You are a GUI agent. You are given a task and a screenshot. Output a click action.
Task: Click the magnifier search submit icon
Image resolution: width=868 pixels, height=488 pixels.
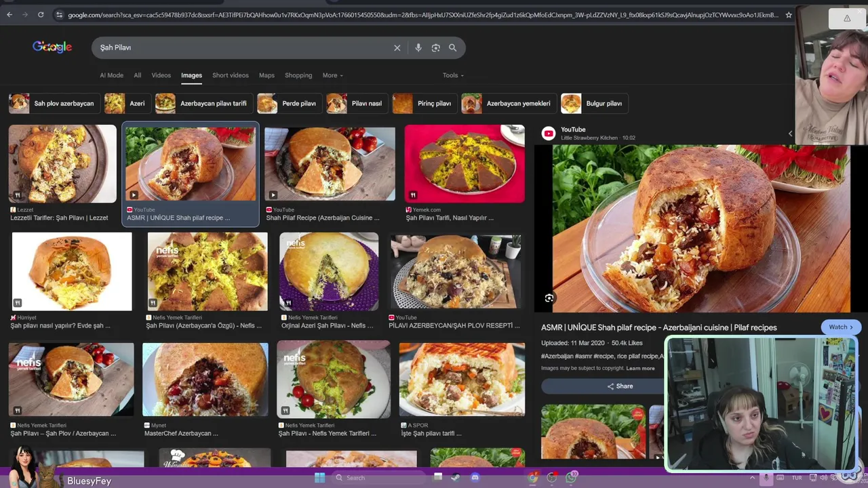(x=452, y=47)
